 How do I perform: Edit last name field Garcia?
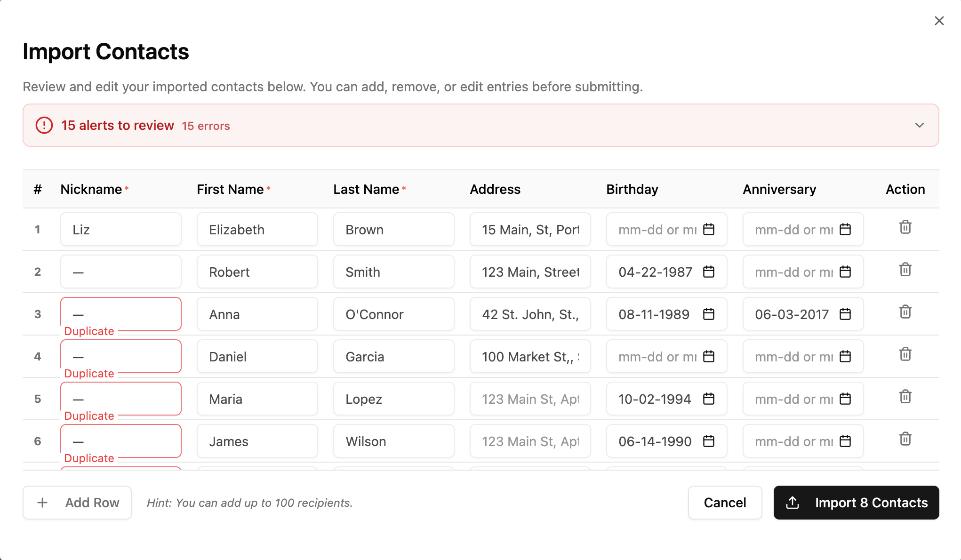[394, 356]
